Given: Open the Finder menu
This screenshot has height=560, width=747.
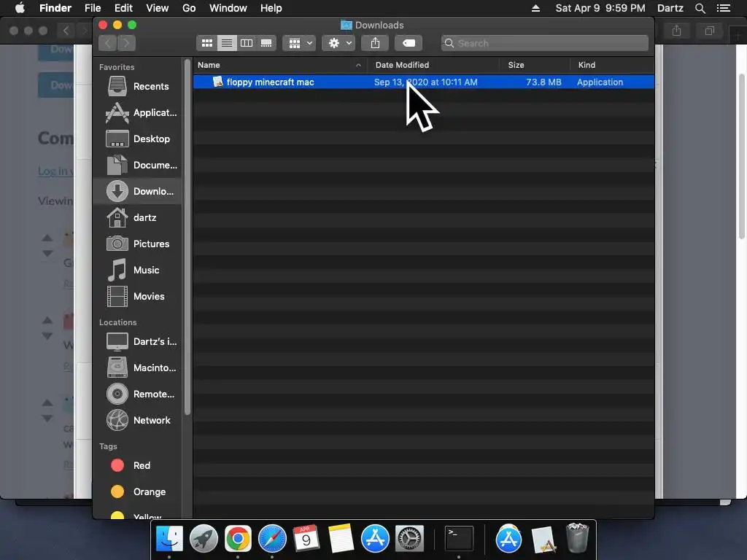Looking at the screenshot, I should tap(55, 8).
